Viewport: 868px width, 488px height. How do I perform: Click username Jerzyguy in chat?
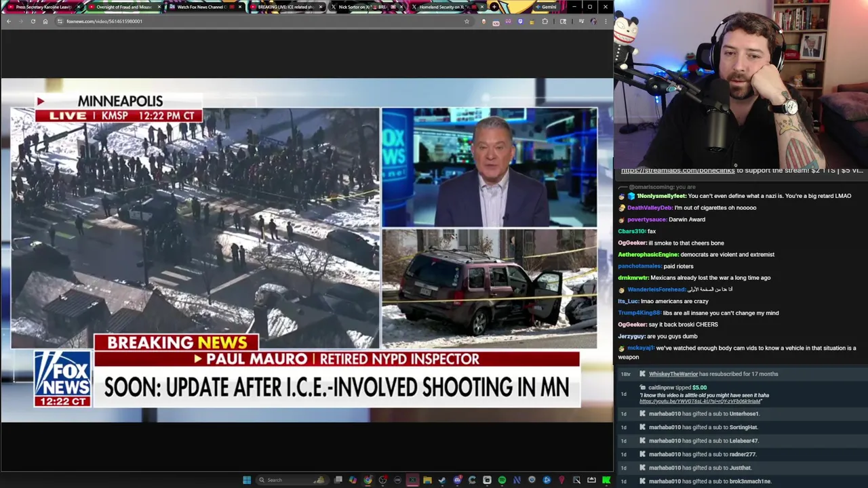pyautogui.click(x=631, y=336)
